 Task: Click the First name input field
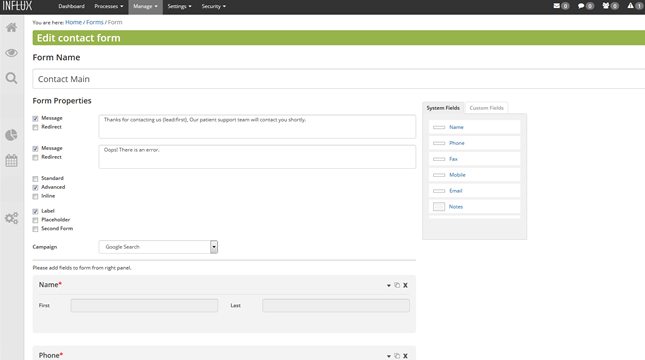(x=144, y=305)
